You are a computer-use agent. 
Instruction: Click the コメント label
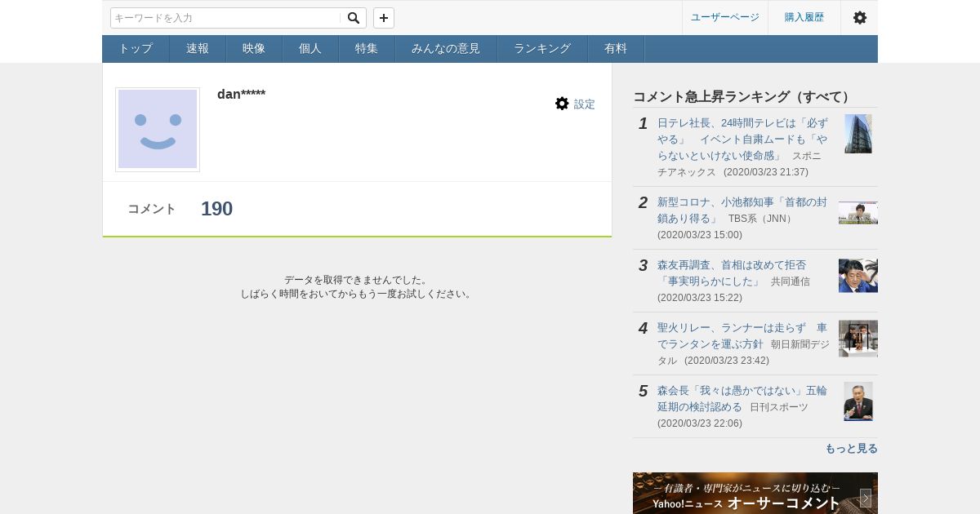coord(152,209)
